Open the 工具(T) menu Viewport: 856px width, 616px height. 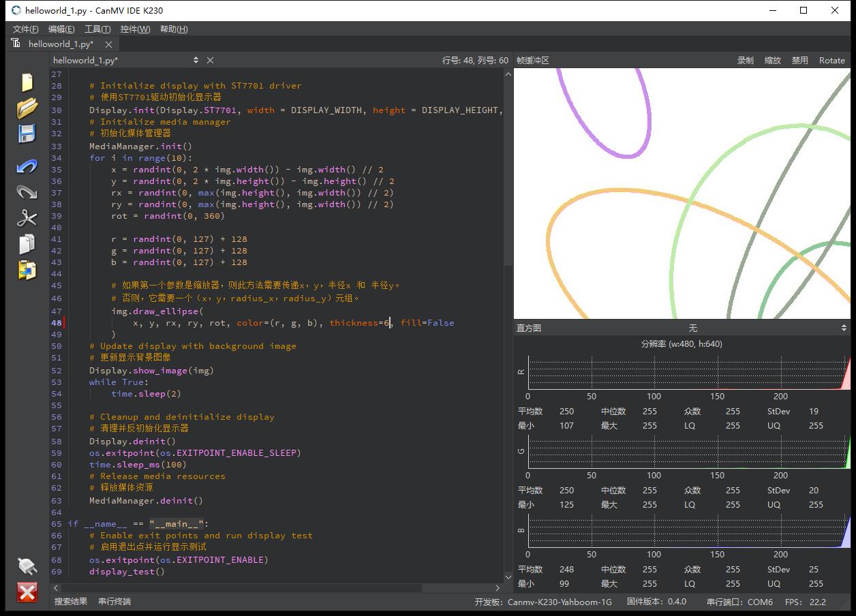[x=97, y=29]
